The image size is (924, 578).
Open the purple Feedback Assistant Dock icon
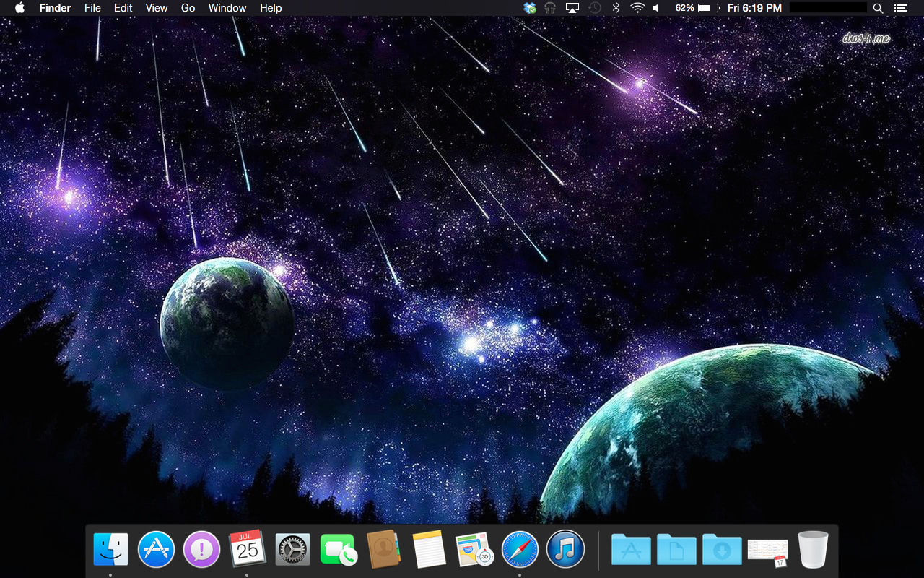coord(201,549)
